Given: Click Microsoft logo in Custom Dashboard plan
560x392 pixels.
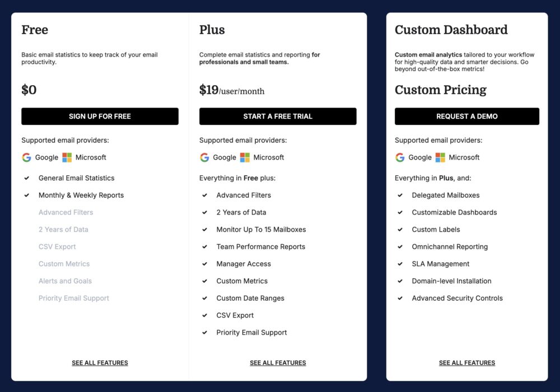Looking at the screenshot, I should coord(440,157).
